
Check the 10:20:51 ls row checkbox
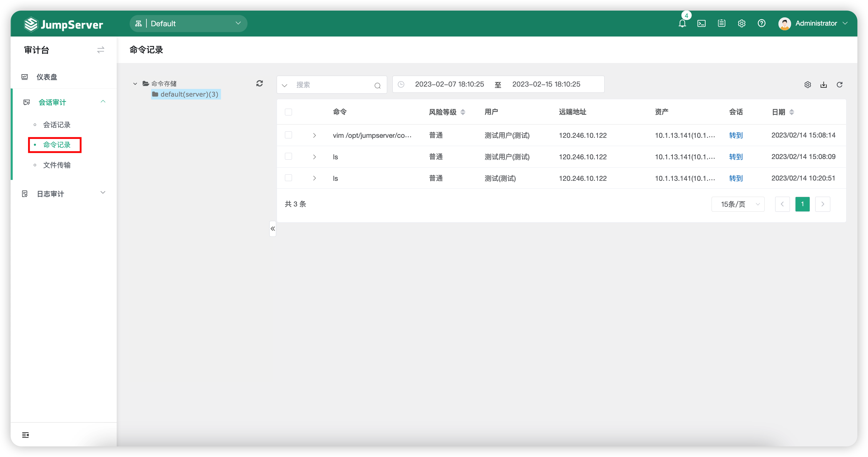(x=288, y=178)
